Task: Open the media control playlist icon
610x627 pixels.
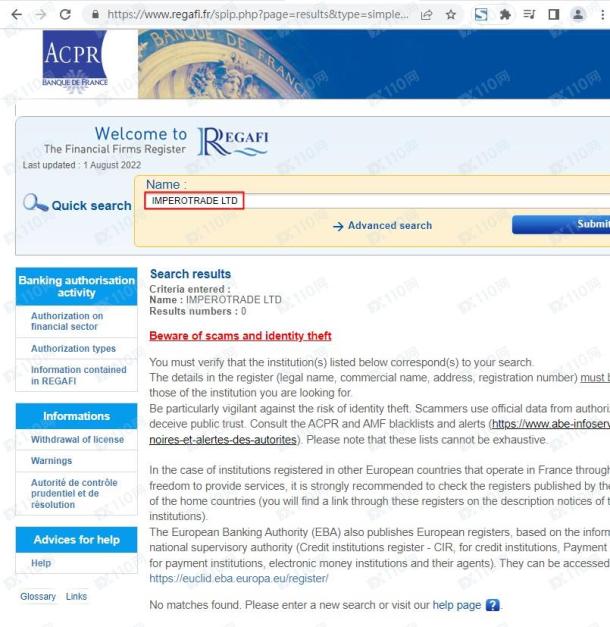Action: [x=529, y=15]
